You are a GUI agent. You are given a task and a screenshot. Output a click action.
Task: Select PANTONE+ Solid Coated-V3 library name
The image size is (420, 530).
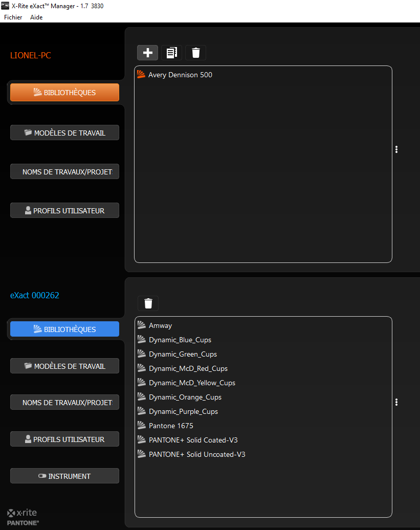193,440
